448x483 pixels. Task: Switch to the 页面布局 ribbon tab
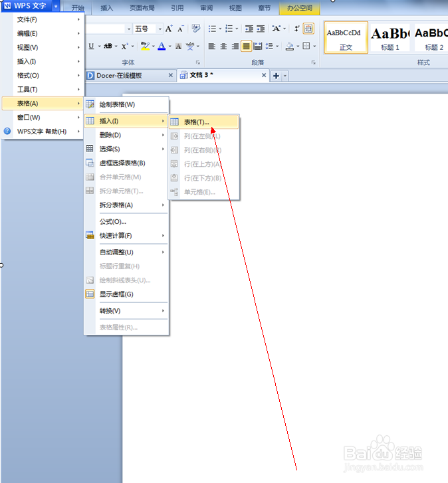(142, 8)
